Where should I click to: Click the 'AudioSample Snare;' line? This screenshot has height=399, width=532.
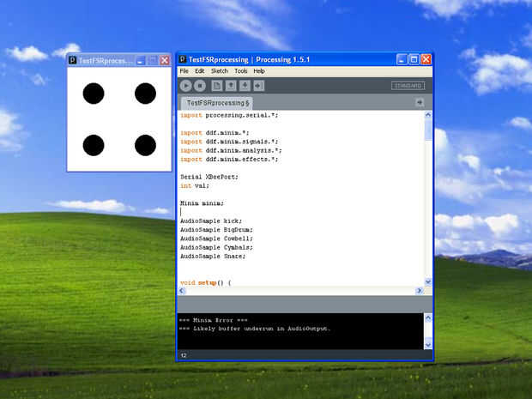coord(213,257)
